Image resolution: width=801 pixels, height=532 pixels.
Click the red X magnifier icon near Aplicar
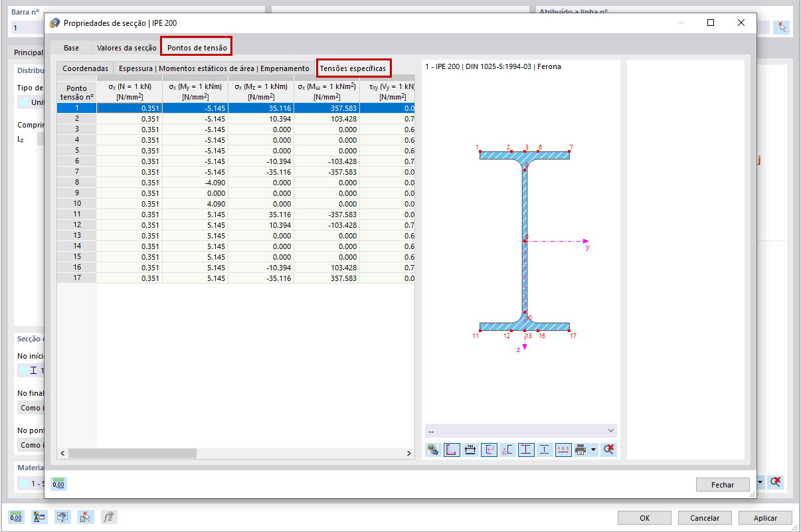(776, 482)
